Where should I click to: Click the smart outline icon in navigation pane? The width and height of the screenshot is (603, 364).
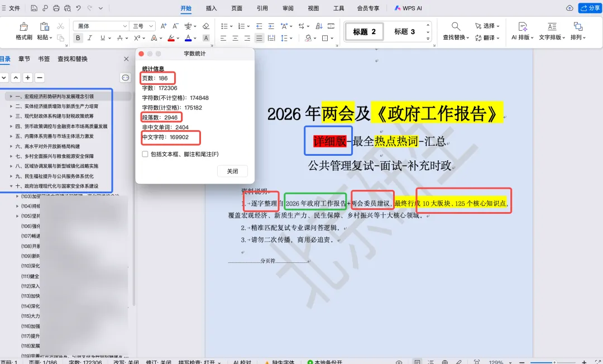click(x=126, y=78)
